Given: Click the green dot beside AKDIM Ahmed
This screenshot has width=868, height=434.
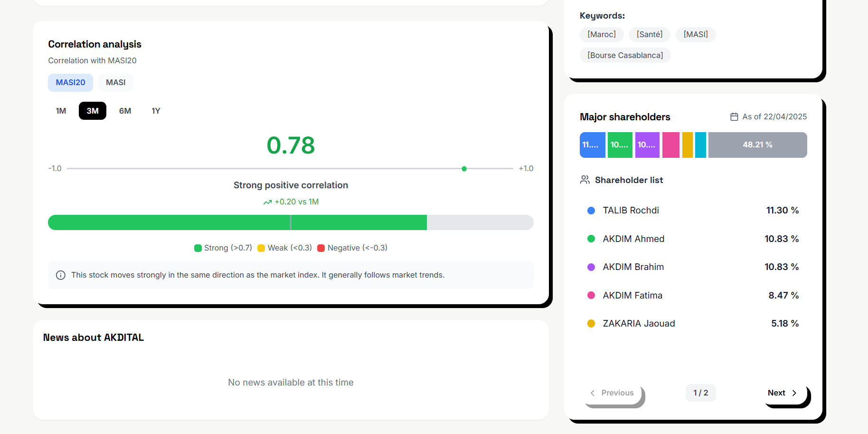Looking at the screenshot, I should [x=591, y=239].
